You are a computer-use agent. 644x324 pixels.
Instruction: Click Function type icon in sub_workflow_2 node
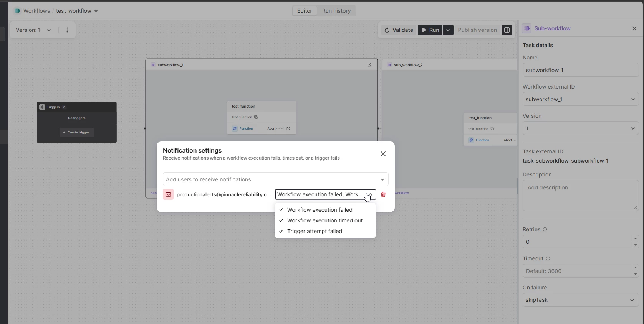click(x=471, y=140)
